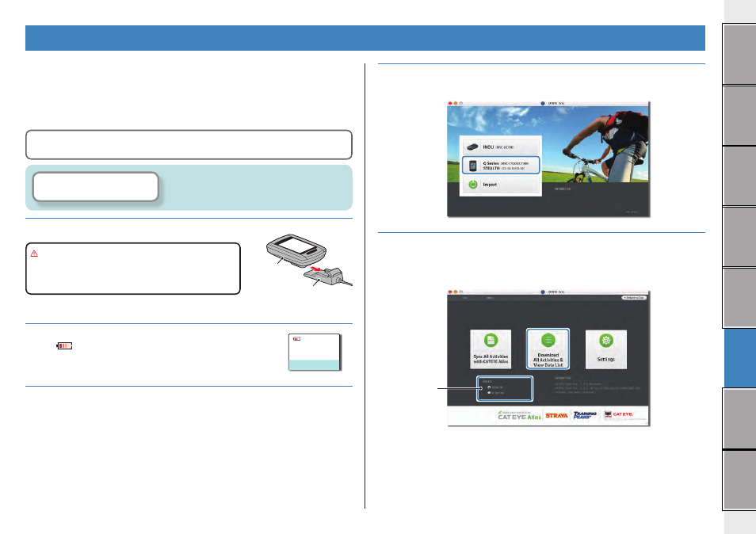The width and height of the screenshot is (756, 534).
Task: Click the red CATEYE logo link
Action: pos(619,414)
